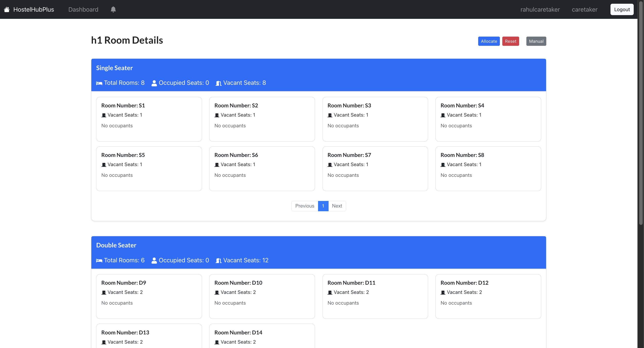Click door icon in room D9 card
The image size is (644, 348).
pos(104,293)
